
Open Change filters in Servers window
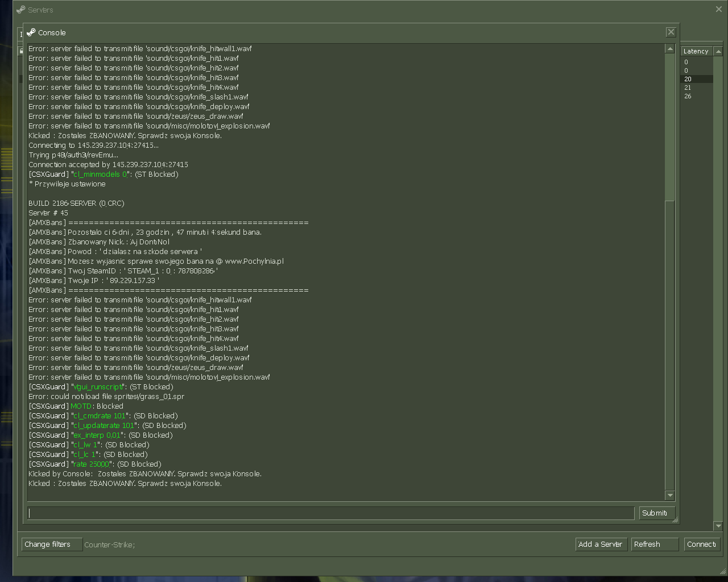point(52,544)
